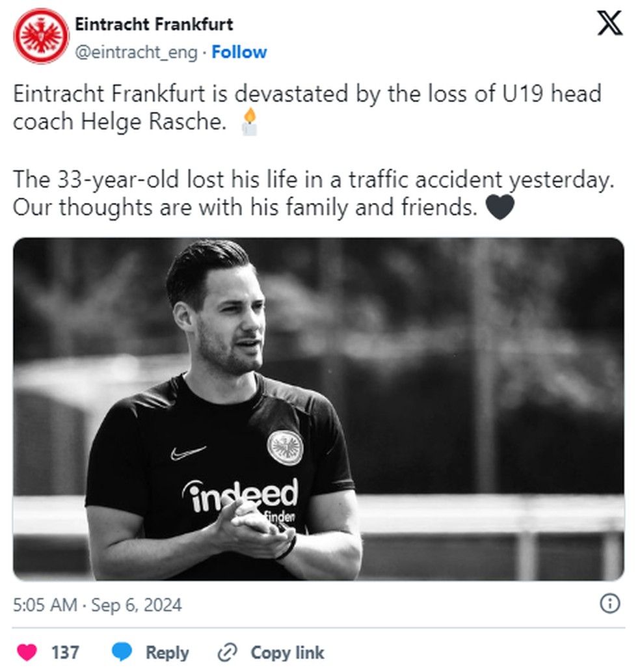Click the Copy link chain icon
The width and height of the screenshot is (640, 672).
[226, 651]
